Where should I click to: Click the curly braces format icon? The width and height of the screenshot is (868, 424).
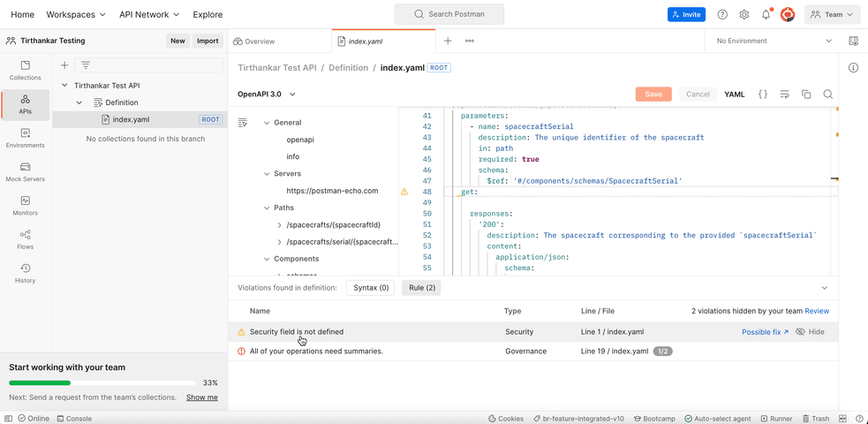pos(763,95)
